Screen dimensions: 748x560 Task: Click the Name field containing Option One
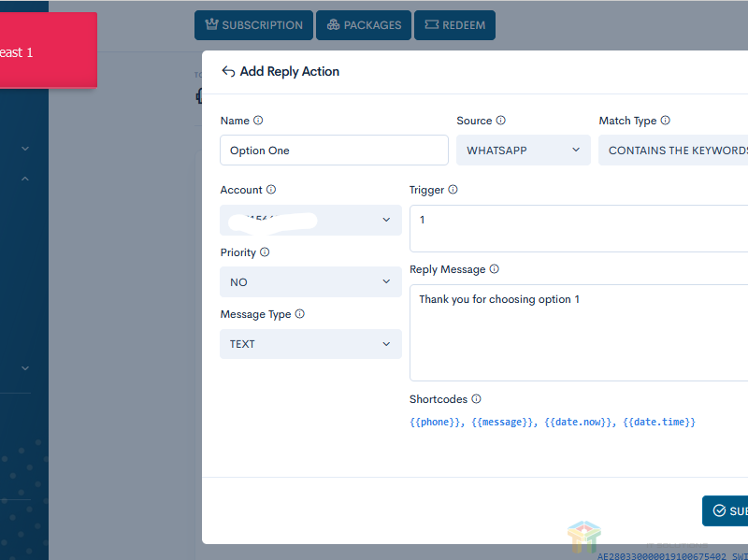334,151
